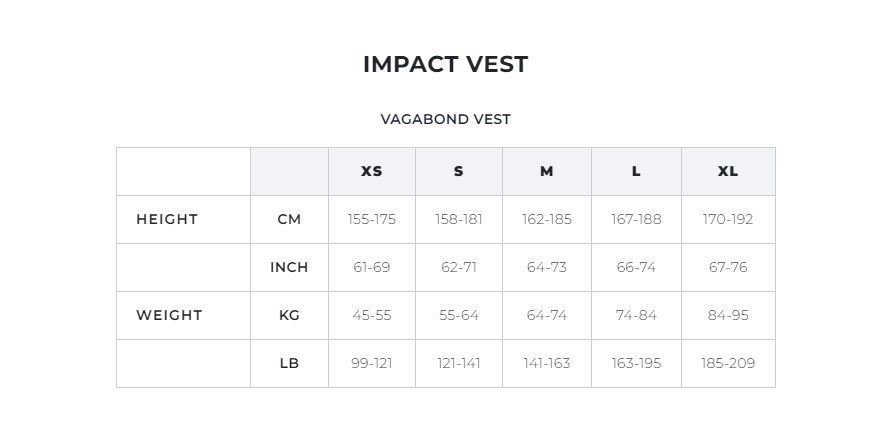Click the INCH unit label
The height and width of the screenshot is (441, 890).
[x=289, y=267]
